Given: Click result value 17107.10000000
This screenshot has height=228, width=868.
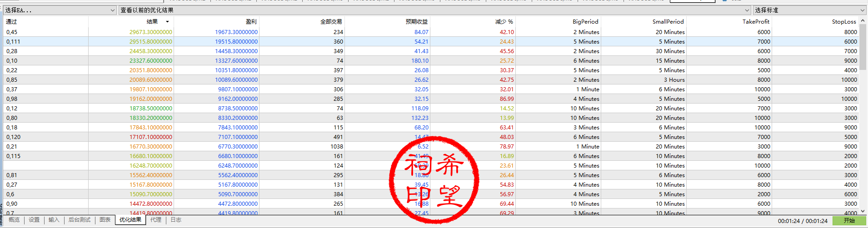Looking at the screenshot, I should [x=151, y=137].
